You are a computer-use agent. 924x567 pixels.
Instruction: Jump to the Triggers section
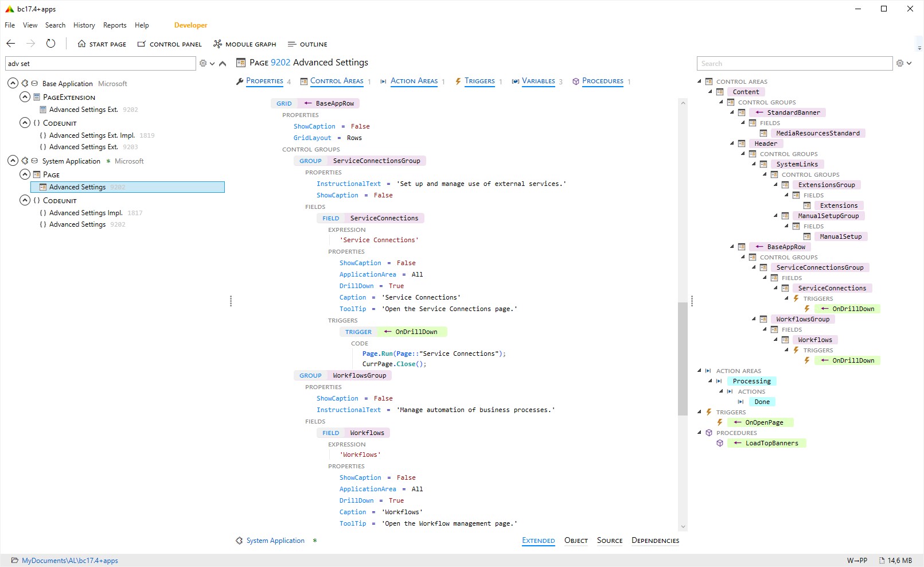[479, 81]
